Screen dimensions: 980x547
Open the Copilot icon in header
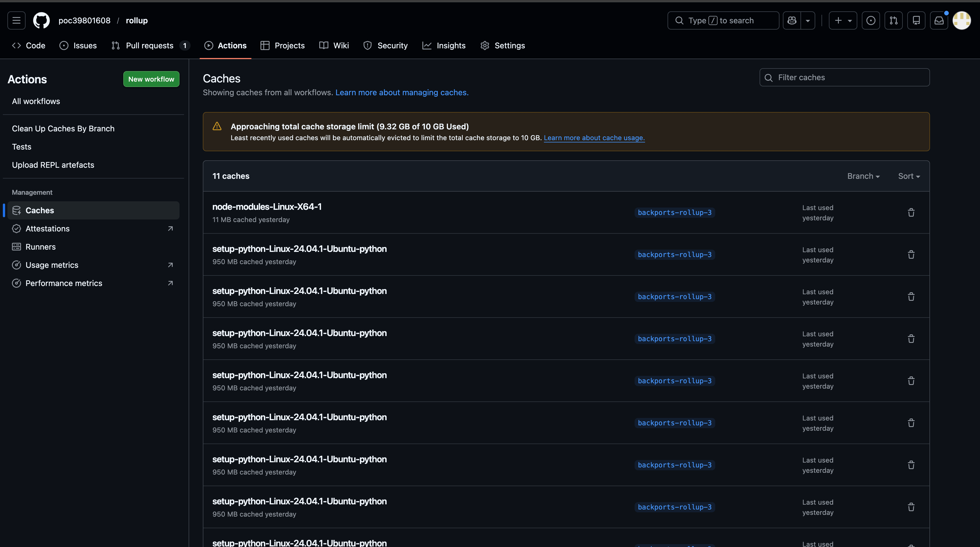[792, 20]
